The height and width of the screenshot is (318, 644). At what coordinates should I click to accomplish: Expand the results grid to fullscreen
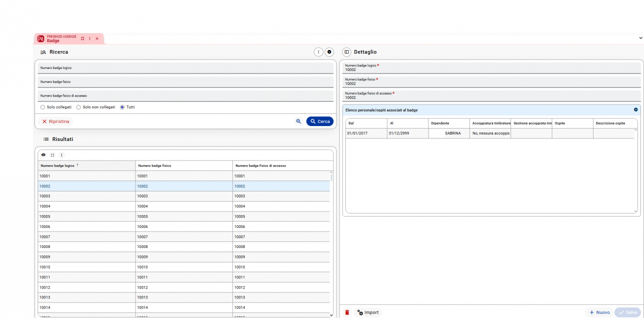click(53, 155)
